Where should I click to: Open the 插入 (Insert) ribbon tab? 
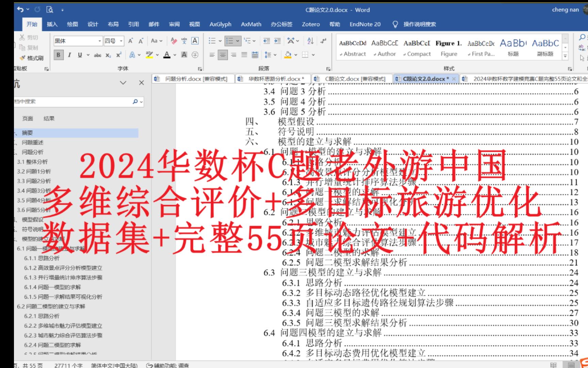[52, 24]
